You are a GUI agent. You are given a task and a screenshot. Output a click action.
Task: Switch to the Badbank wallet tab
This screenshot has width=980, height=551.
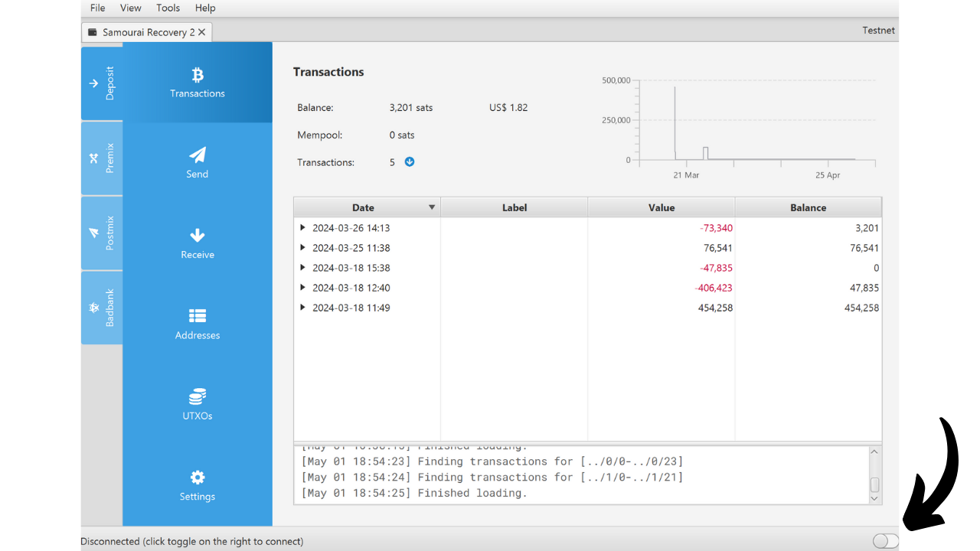(x=102, y=308)
